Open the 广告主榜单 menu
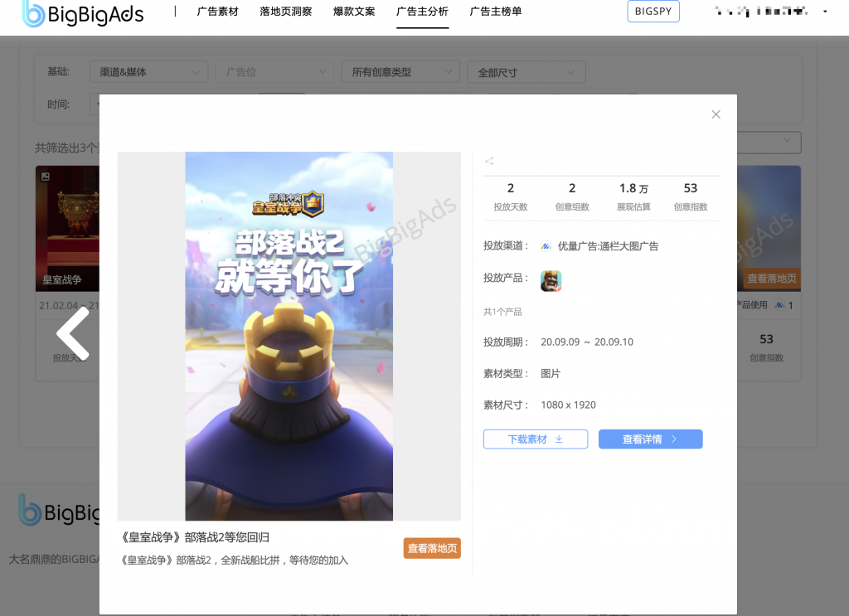849x616 pixels. 496,12
